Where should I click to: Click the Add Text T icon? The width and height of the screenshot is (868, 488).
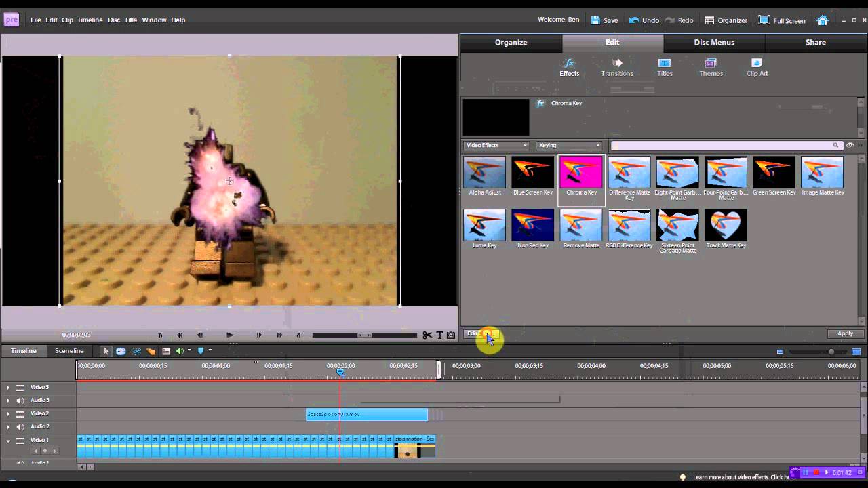tap(439, 335)
